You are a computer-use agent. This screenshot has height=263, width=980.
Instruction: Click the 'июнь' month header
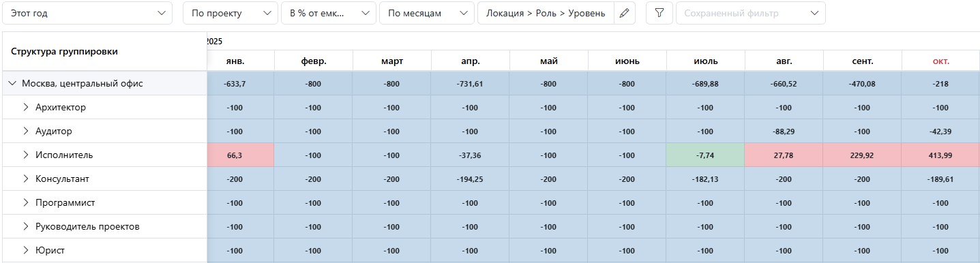[627, 61]
